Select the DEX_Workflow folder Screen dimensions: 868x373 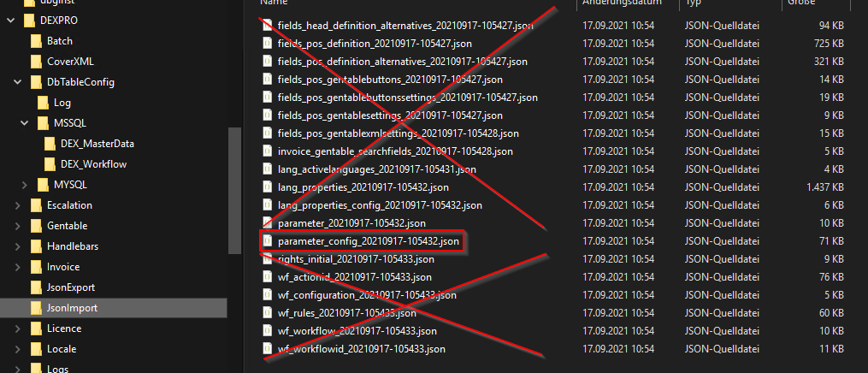(86, 163)
